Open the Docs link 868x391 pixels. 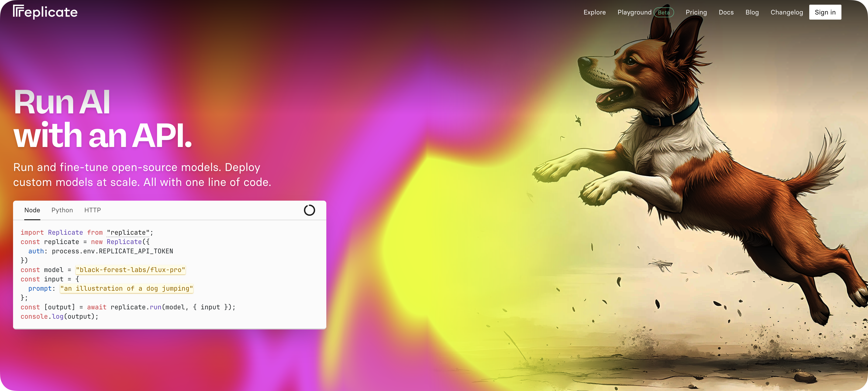(x=726, y=13)
